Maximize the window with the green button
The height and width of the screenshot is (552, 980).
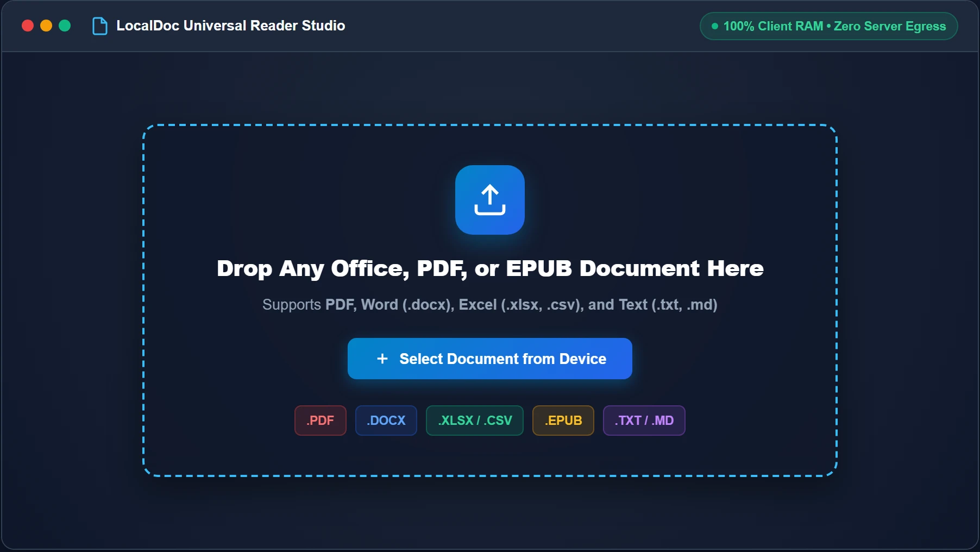[x=65, y=26]
